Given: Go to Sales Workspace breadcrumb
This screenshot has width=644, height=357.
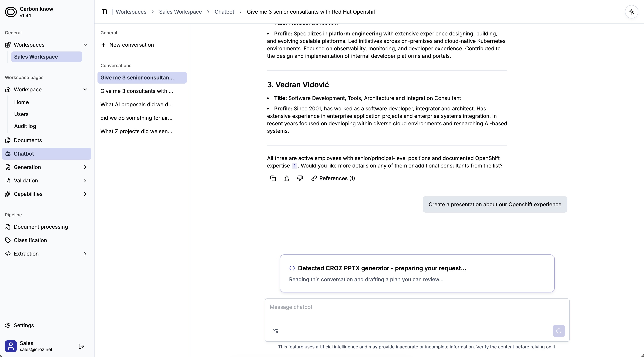Looking at the screenshot, I should pos(180,12).
